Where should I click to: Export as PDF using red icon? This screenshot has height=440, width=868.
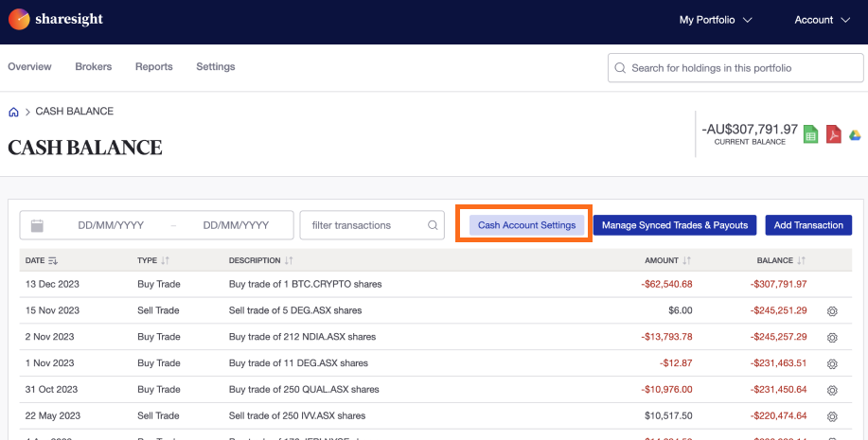(833, 134)
